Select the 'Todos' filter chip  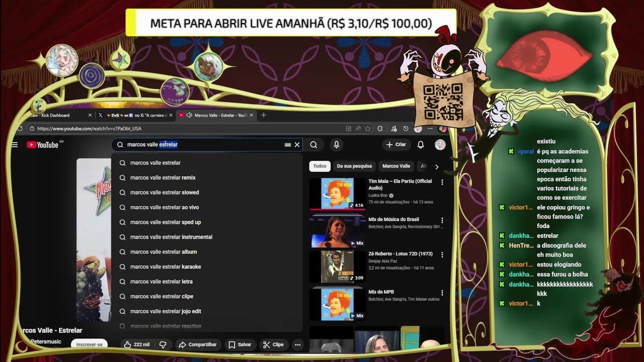click(x=319, y=166)
